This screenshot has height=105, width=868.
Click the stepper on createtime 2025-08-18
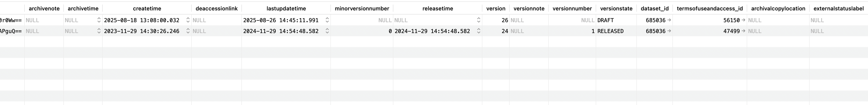click(188, 20)
